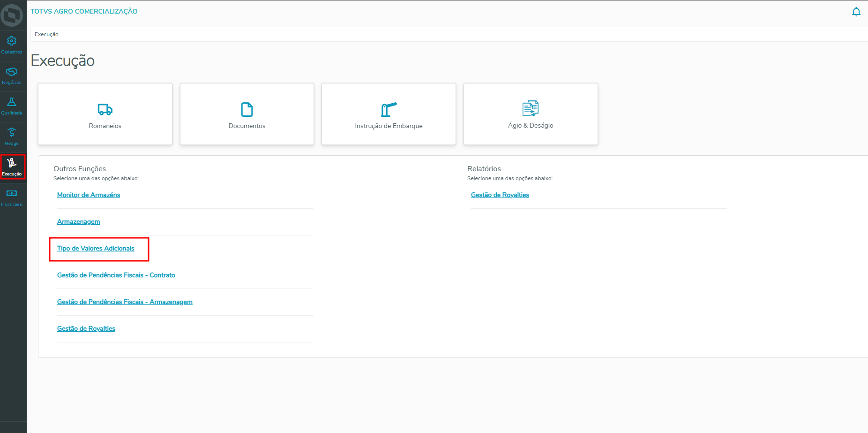Open the Ágio & Deságio card label

tap(531, 125)
